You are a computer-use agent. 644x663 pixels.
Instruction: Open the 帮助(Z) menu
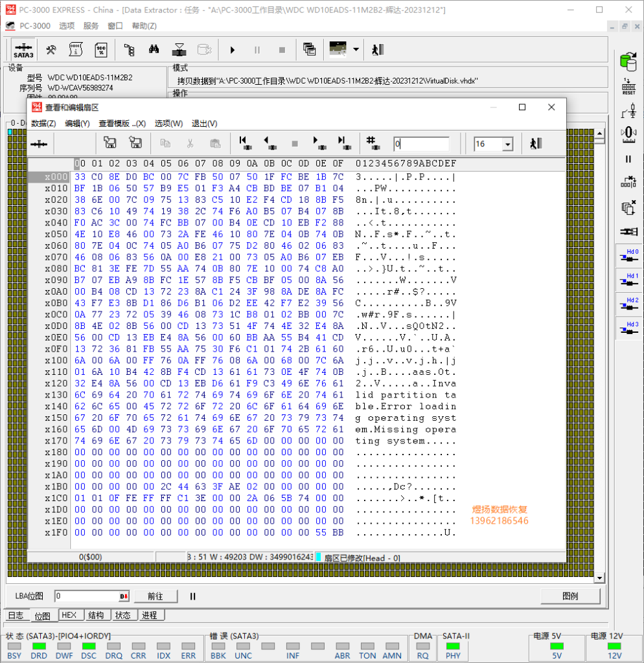pos(144,26)
